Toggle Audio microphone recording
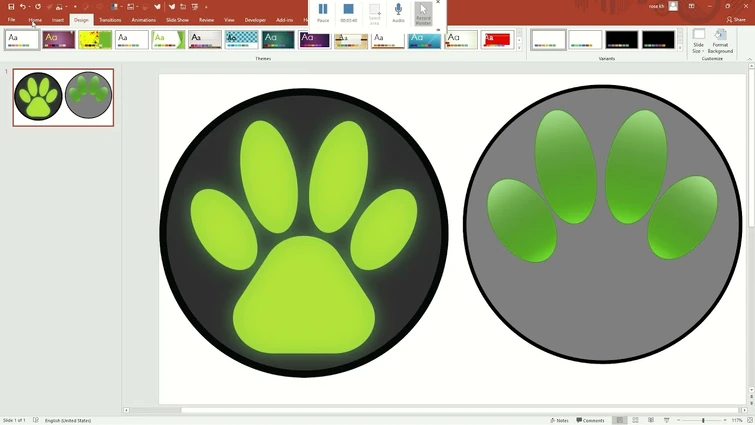 click(398, 13)
